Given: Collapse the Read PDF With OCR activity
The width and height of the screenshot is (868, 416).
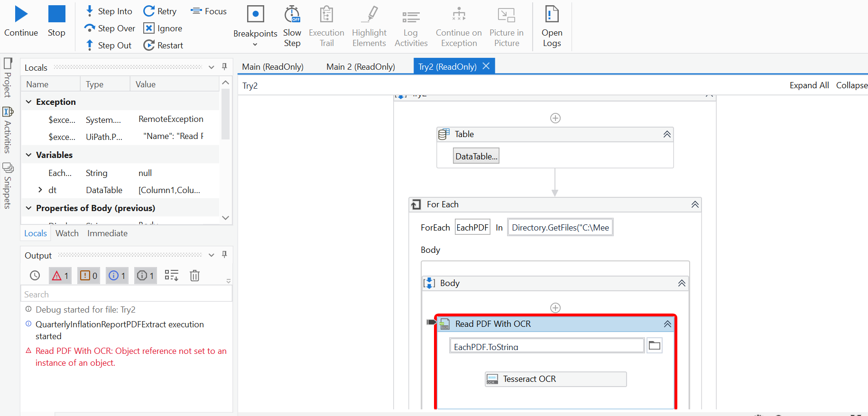Looking at the screenshot, I should (x=667, y=324).
